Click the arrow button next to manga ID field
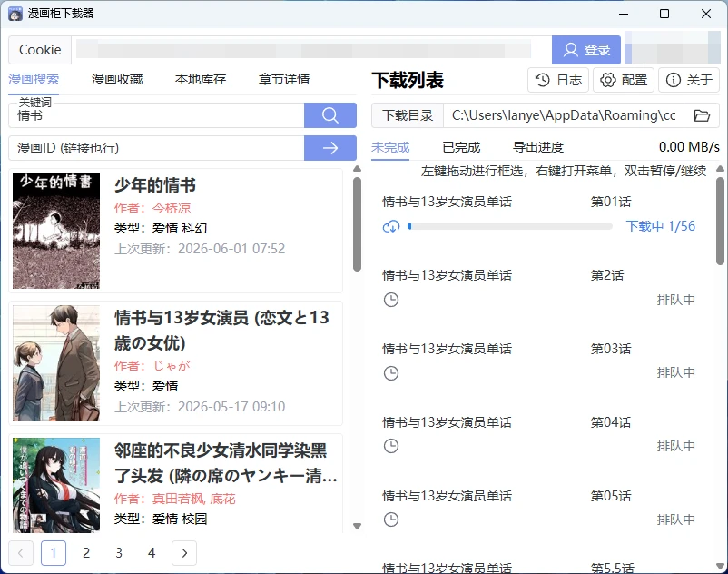 click(x=330, y=148)
